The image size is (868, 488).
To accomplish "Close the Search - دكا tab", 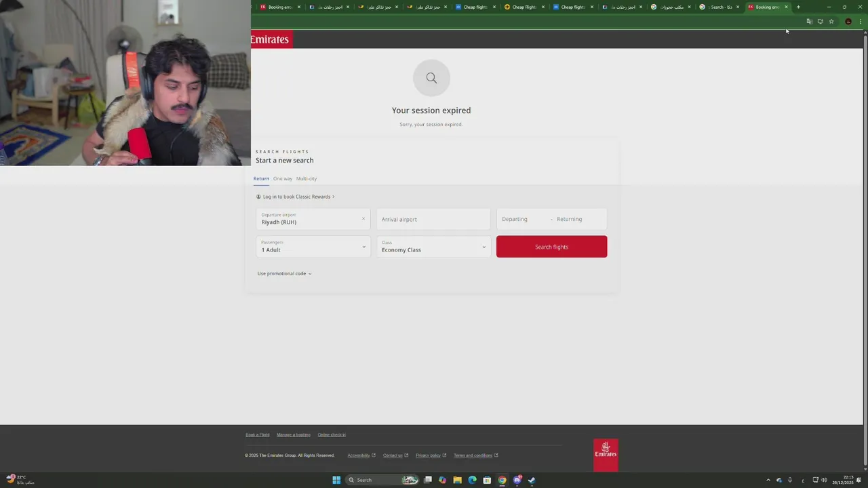I will coord(738,7).
